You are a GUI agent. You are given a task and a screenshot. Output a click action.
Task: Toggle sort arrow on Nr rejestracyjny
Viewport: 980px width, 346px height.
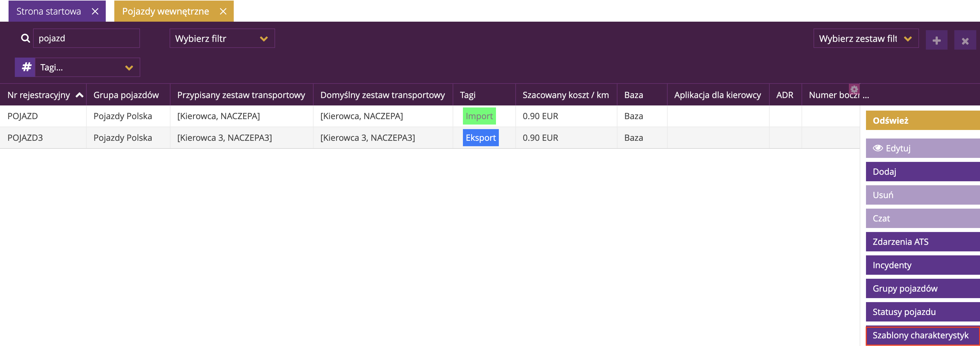80,95
